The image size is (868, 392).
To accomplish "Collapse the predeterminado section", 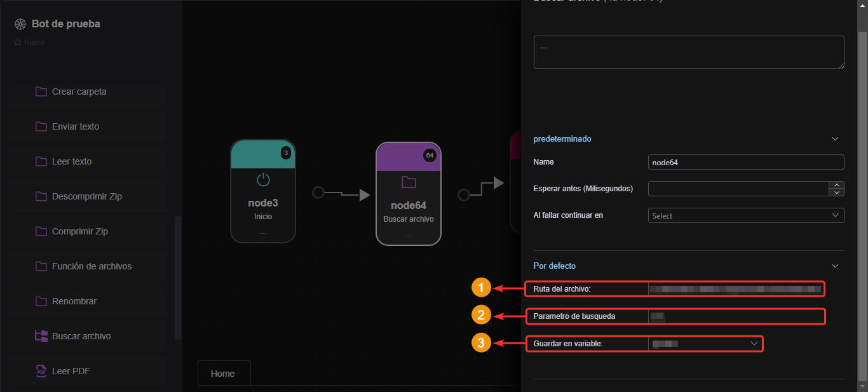I will coord(836,139).
